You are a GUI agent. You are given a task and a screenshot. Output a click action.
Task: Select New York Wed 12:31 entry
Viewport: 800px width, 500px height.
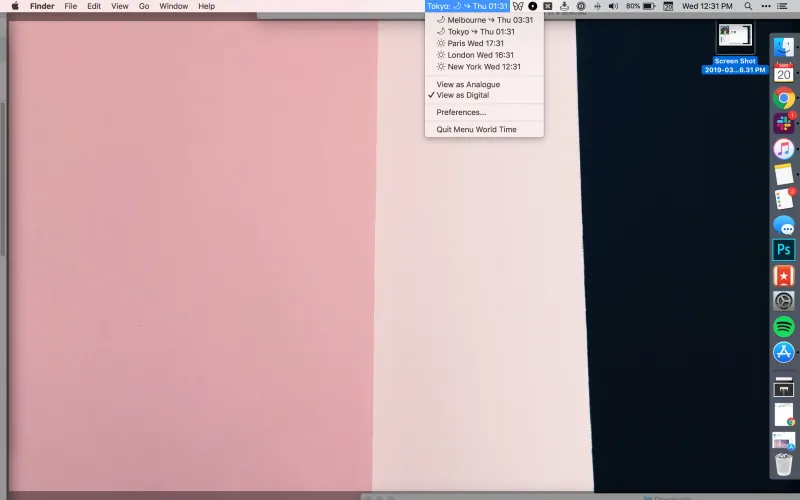click(484, 67)
